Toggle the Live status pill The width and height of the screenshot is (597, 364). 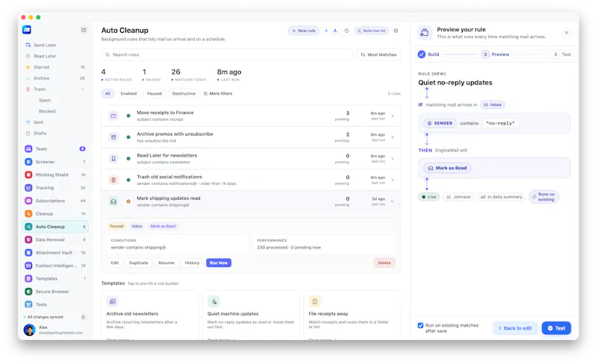(x=428, y=197)
